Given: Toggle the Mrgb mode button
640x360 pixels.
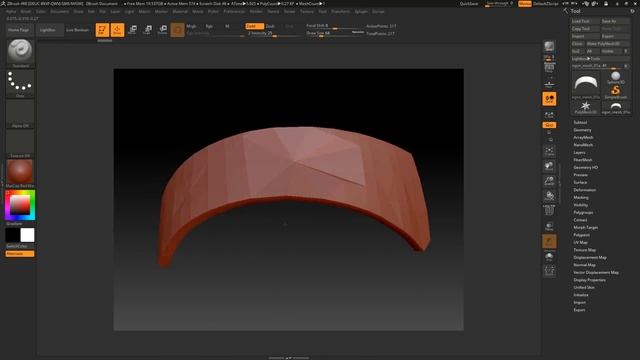Looking at the screenshot, I should (x=191, y=26).
